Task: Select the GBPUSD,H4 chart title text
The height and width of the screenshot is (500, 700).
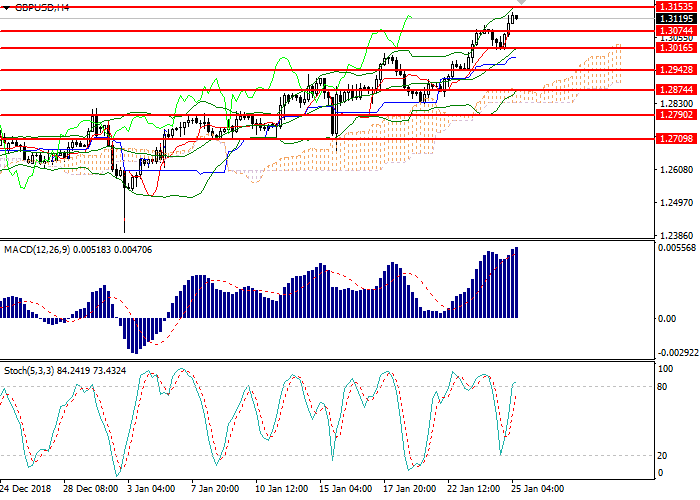Action: click(x=47, y=7)
